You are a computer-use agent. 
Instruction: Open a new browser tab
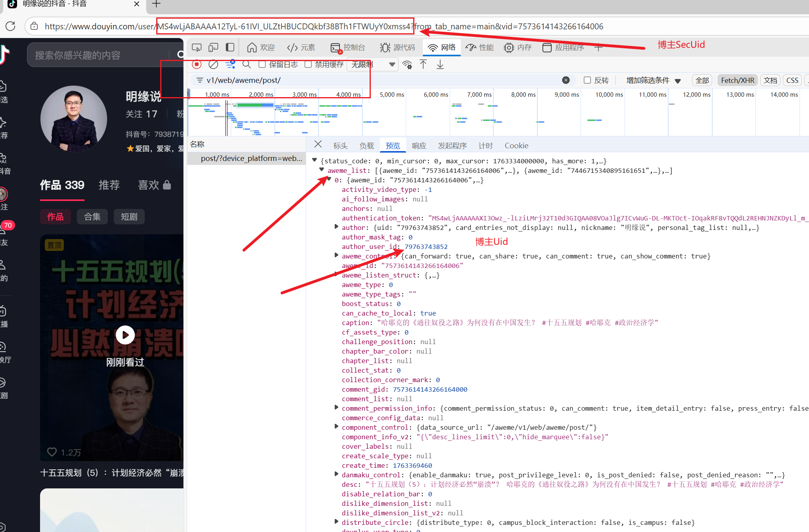click(x=156, y=4)
